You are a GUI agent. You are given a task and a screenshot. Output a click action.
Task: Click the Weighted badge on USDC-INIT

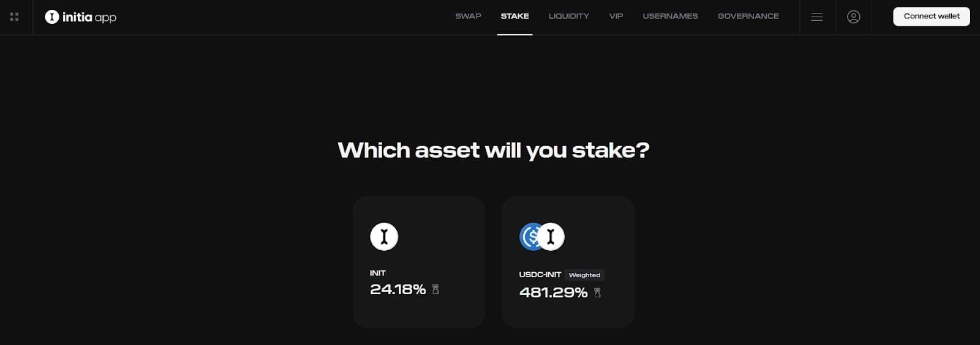pyautogui.click(x=584, y=275)
